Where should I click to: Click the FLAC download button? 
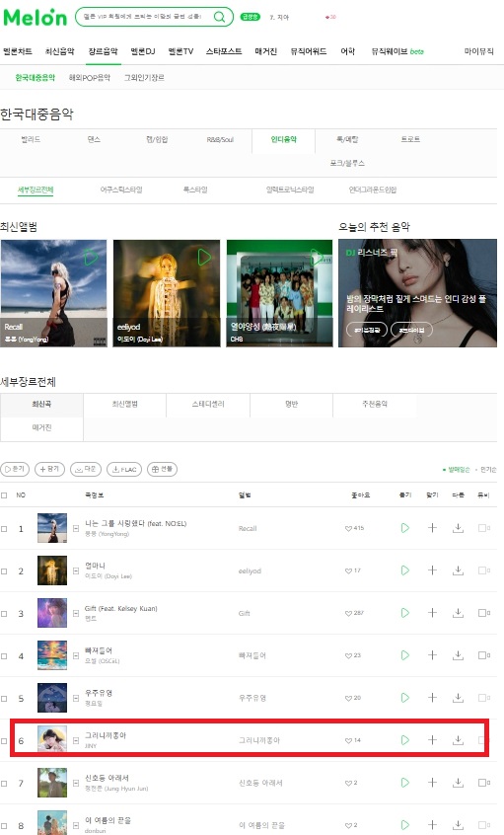tap(124, 469)
